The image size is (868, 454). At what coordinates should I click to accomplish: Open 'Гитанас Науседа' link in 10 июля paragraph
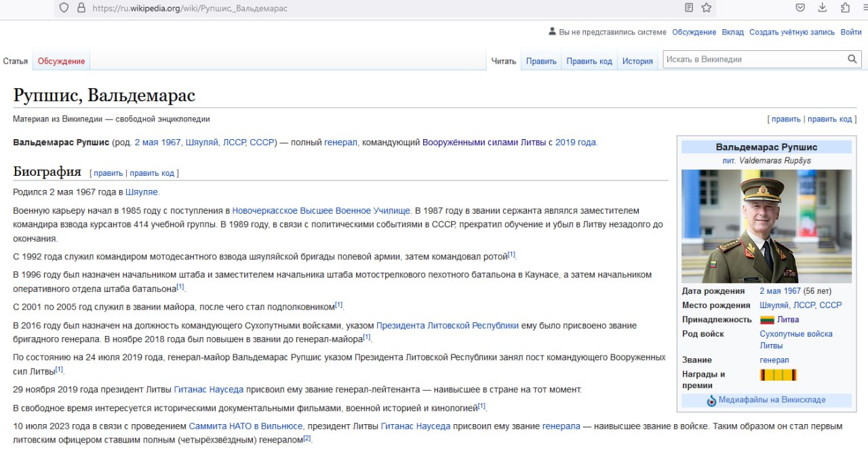[x=416, y=426]
